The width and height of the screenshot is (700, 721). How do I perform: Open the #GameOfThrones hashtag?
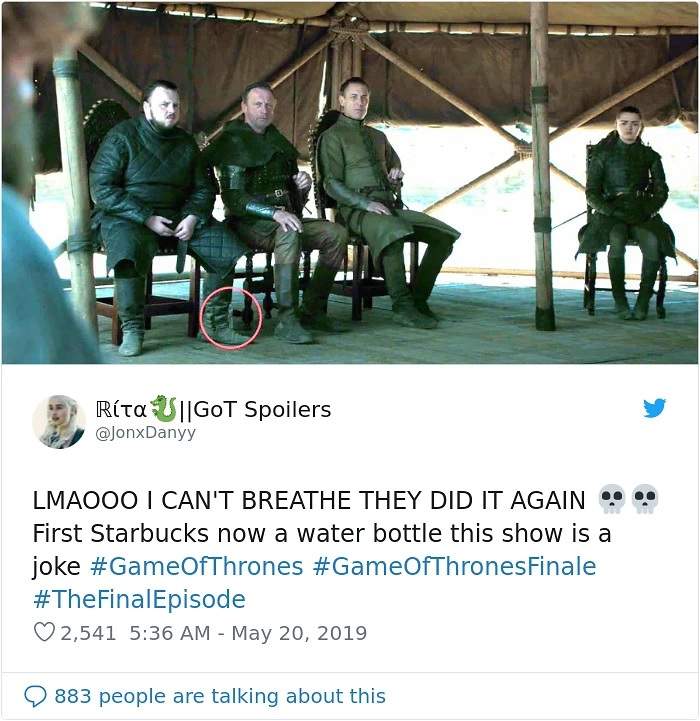coord(196,566)
